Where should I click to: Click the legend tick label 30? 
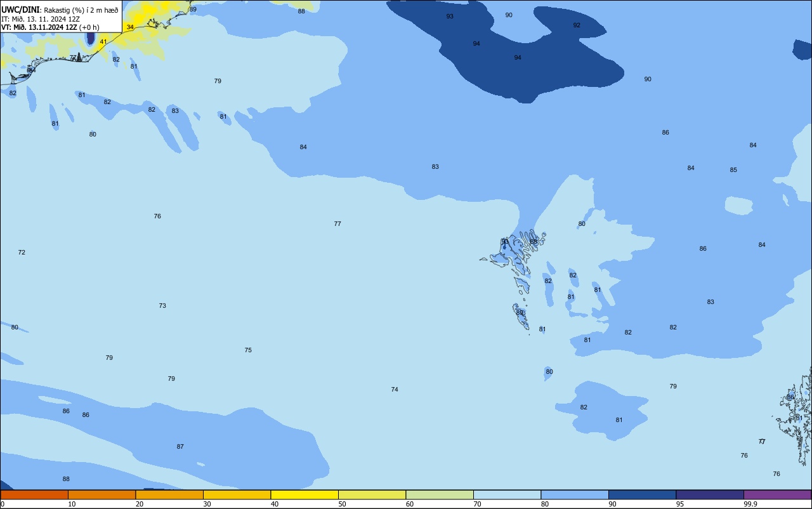click(x=207, y=504)
